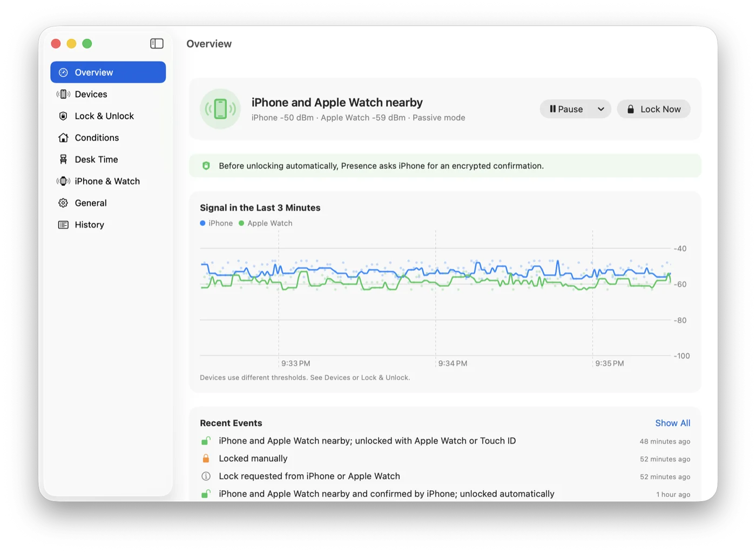Click the "Locked manually" event row
This screenshot has height=552, width=756.
[445, 459]
